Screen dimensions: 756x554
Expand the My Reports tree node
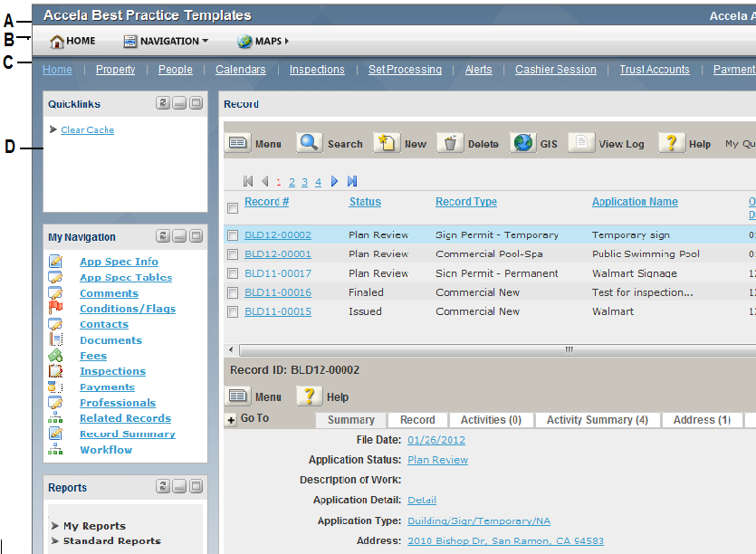[55, 526]
